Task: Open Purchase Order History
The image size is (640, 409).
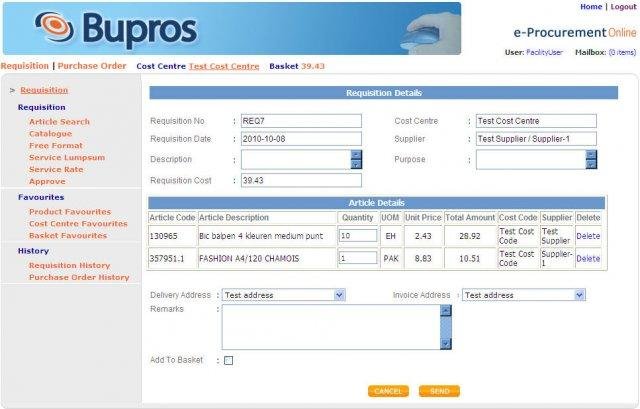Action: [79, 277]
